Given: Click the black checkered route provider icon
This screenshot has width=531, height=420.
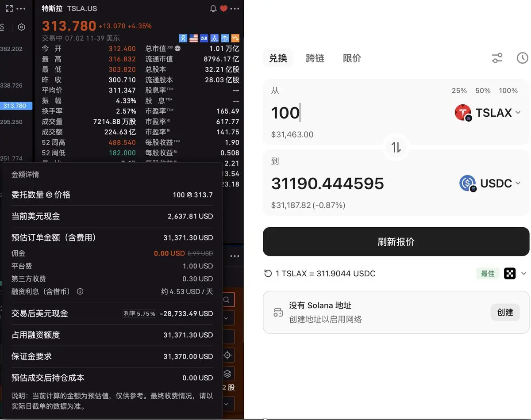Looking at the screenshot, I should [x=510, y=274].
